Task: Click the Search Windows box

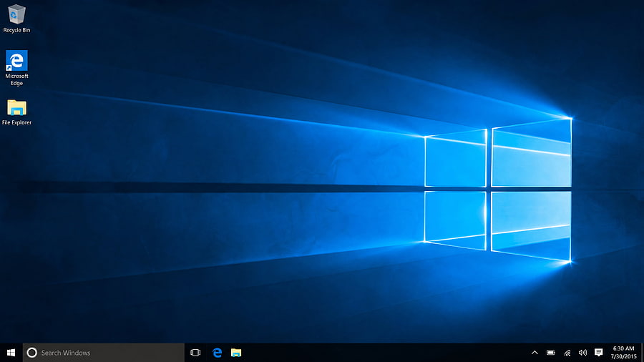Action: coord(104,353)
